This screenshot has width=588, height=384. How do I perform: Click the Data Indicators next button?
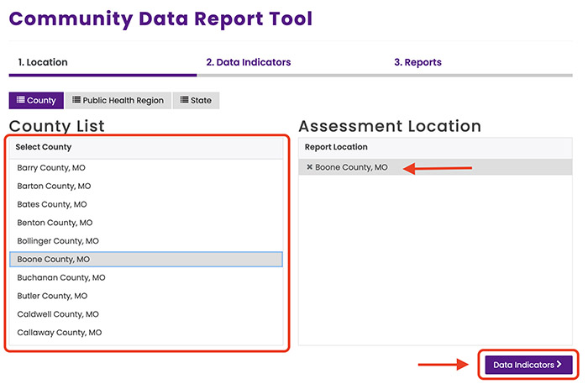528,365
